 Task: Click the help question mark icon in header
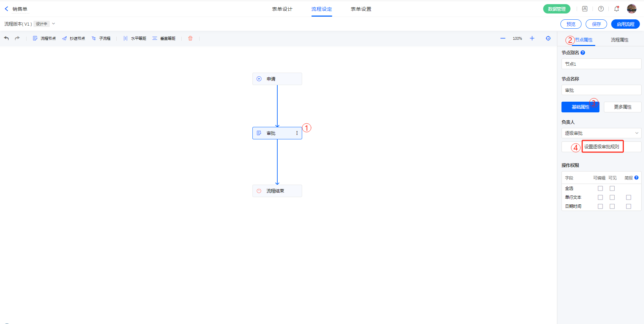[x=601, y=9]
